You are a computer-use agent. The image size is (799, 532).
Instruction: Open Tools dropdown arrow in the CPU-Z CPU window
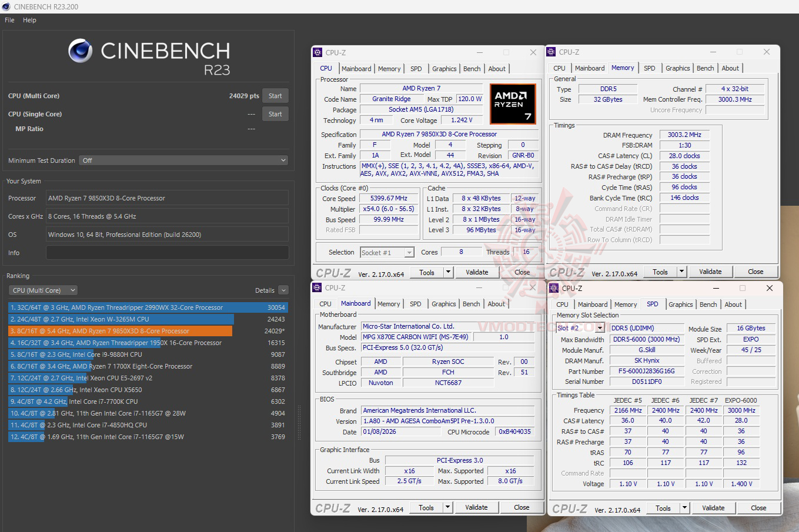click(448, 272)
